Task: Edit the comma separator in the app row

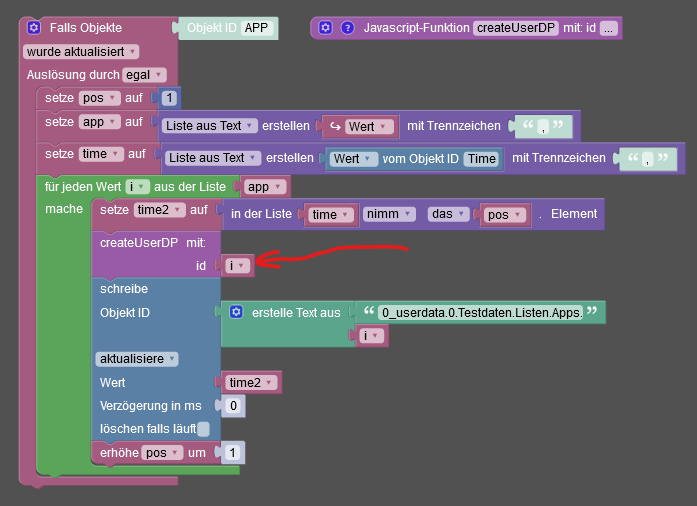Action: click(543, 127)
